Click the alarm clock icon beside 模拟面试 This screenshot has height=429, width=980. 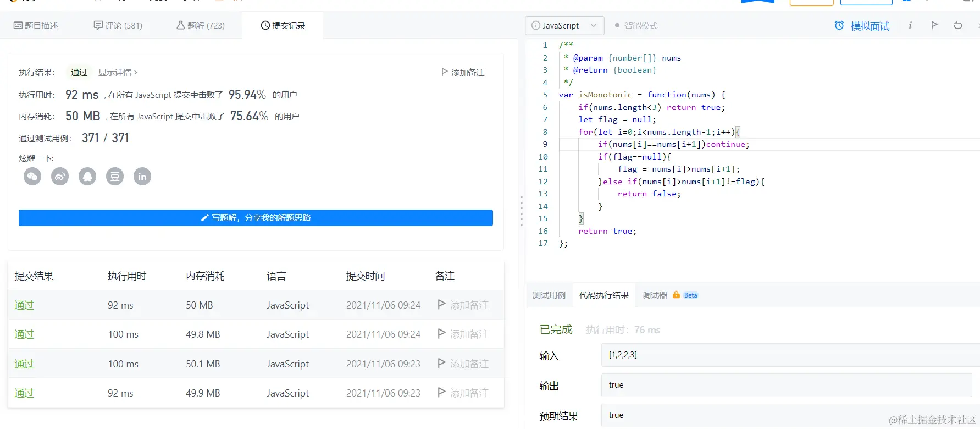[839, 25]
